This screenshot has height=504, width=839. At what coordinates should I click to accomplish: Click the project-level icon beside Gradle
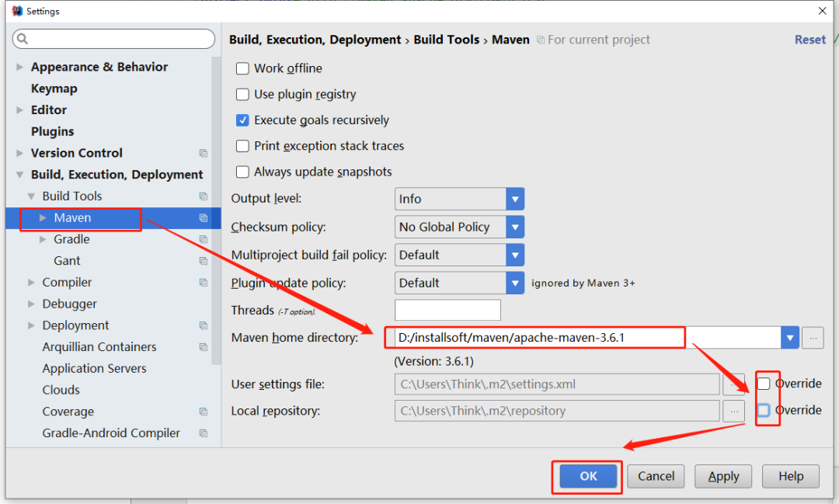(x=204, y=240)
